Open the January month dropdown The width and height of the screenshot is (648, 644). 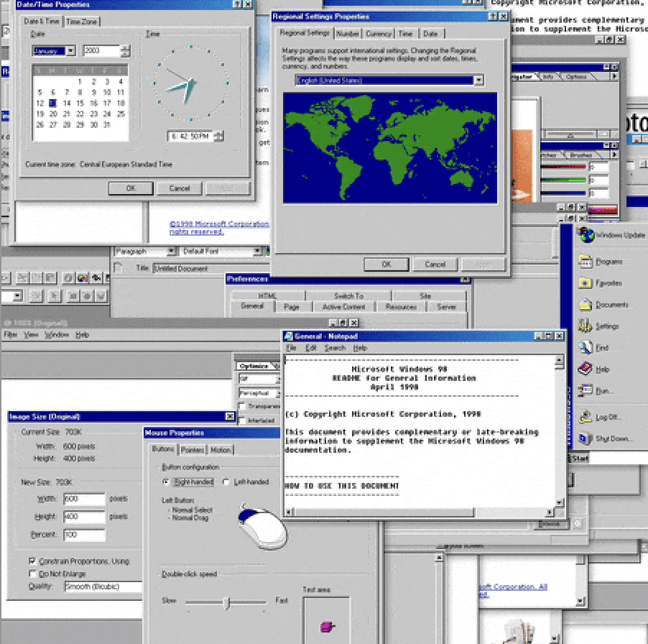click(70, 51)
